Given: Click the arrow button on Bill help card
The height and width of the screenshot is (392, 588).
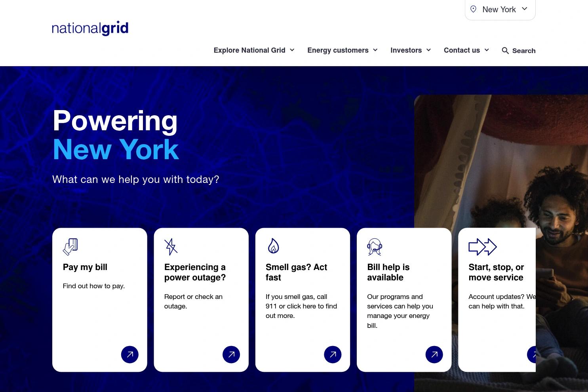Looking at the screenshot, I should (434, 354).
